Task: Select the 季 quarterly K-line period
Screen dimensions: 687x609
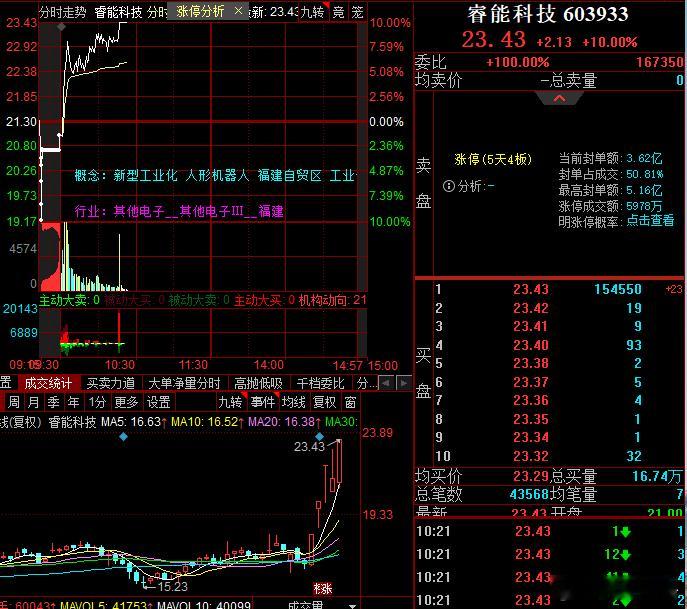Action: click(53, 402)
